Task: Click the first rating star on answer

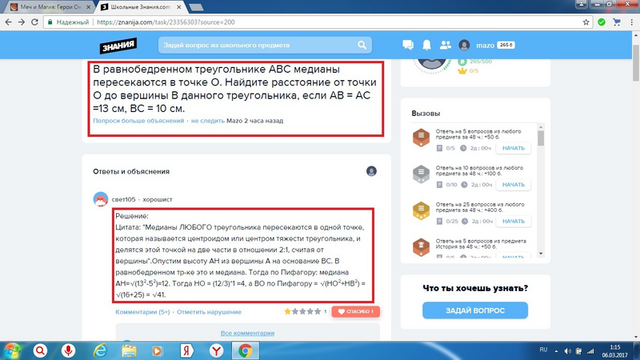Action: tap(287, 311)
